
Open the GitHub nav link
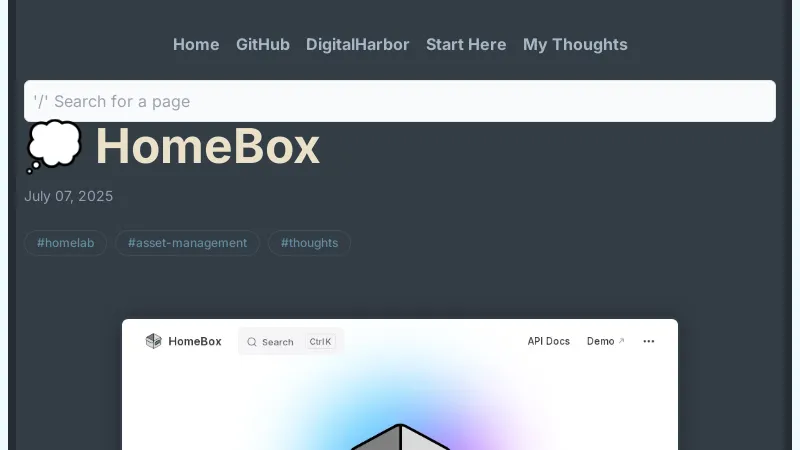click(263, 44)
